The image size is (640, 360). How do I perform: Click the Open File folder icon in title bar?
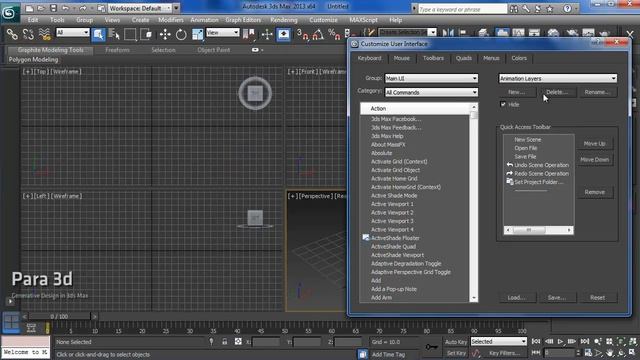pyautogui.click(x=41, y=8)
